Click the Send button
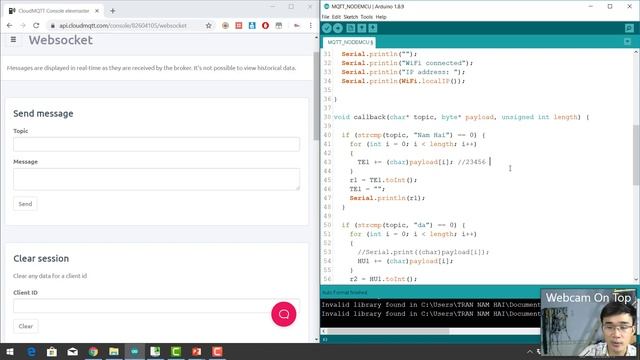 pyautogui.click(x=25, y=204)
